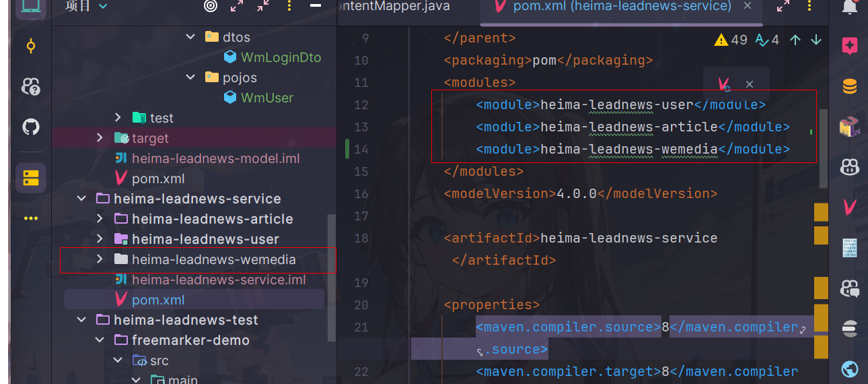
Task: Collapse the src folder
Action: coord(118,360)
